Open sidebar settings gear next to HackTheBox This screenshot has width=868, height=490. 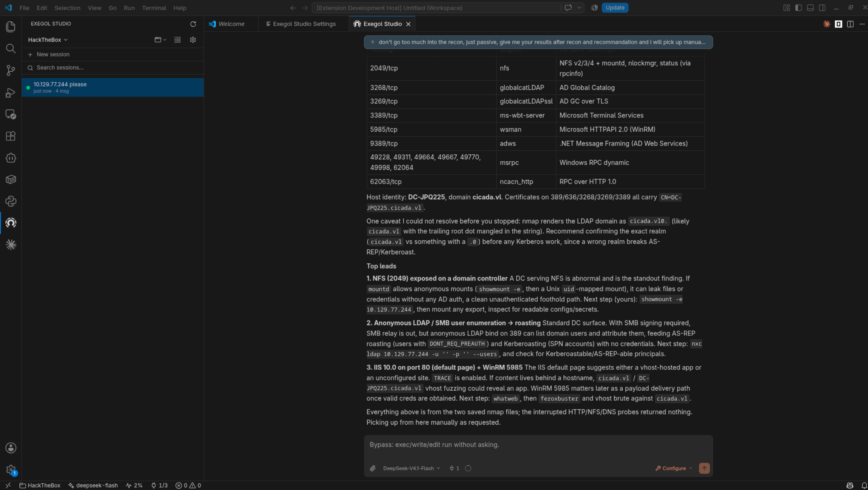coord(193,40)
